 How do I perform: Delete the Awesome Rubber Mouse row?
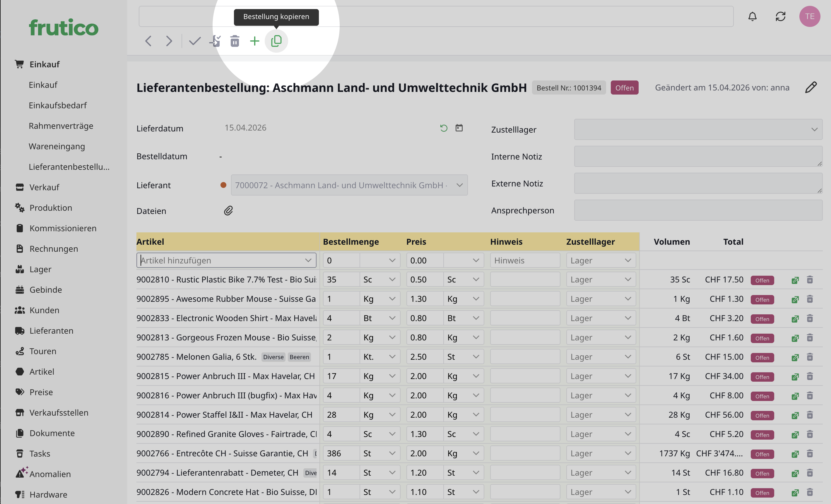tap(809, 299)
